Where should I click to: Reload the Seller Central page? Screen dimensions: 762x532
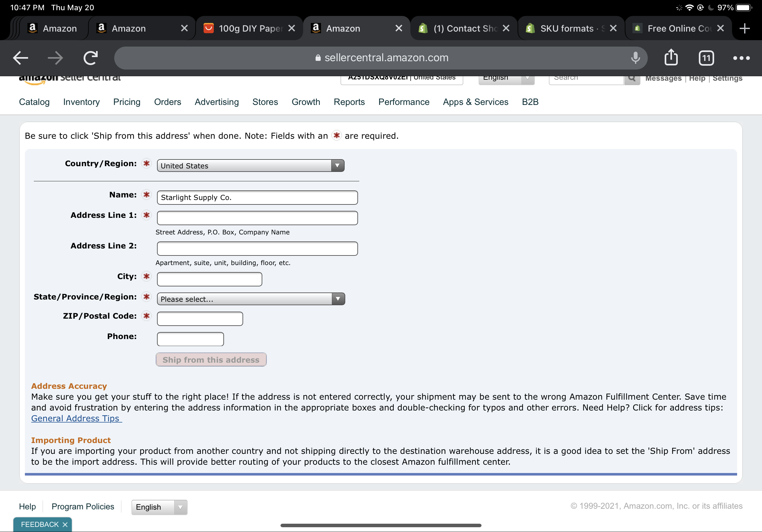90,58
